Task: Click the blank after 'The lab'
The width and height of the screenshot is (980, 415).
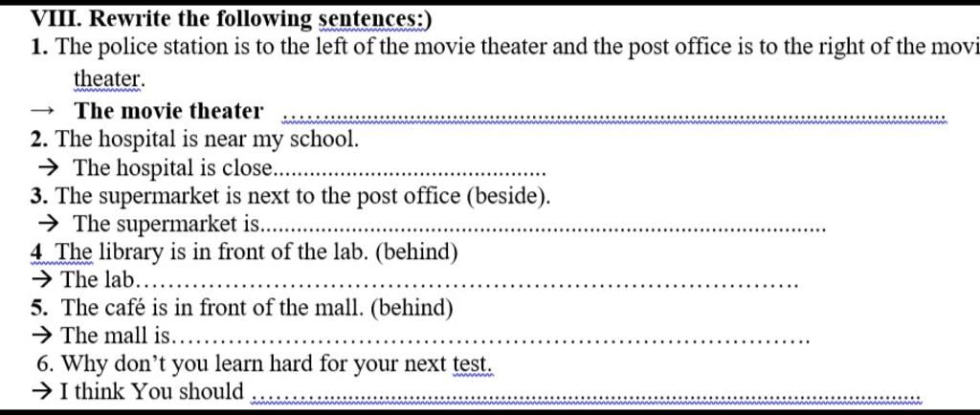Action: coord(467,285)
